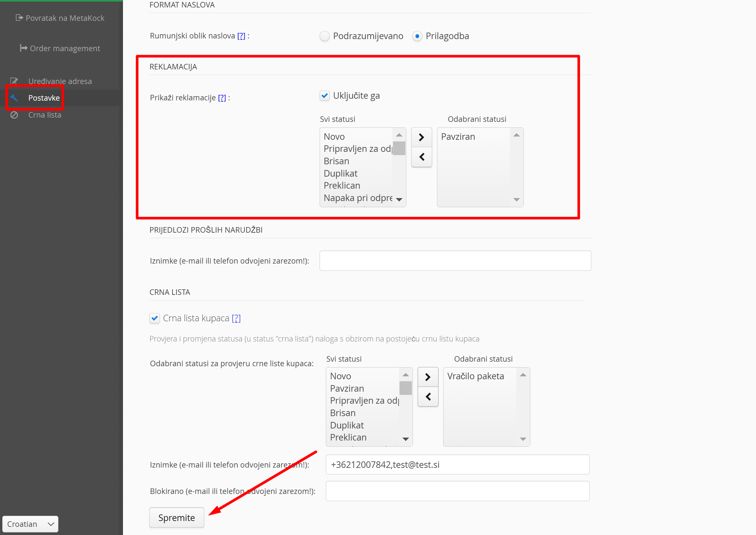Open Crna lista from the sidebar

click(44, 115)
